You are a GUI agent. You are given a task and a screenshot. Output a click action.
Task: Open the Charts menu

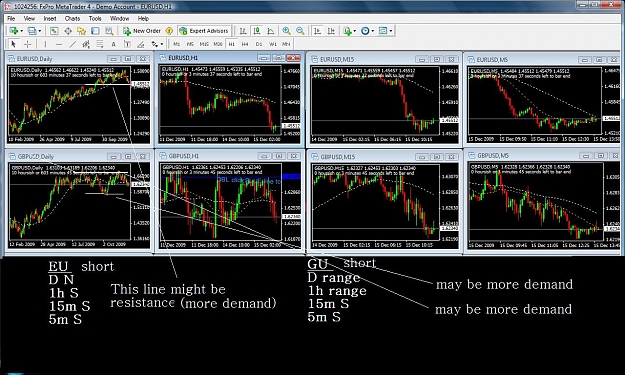point(72,18)
